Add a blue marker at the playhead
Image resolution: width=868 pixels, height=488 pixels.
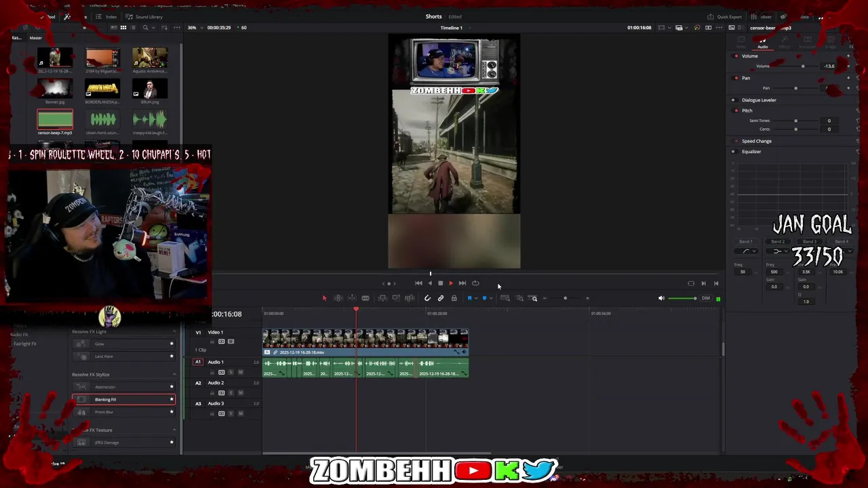484,298
